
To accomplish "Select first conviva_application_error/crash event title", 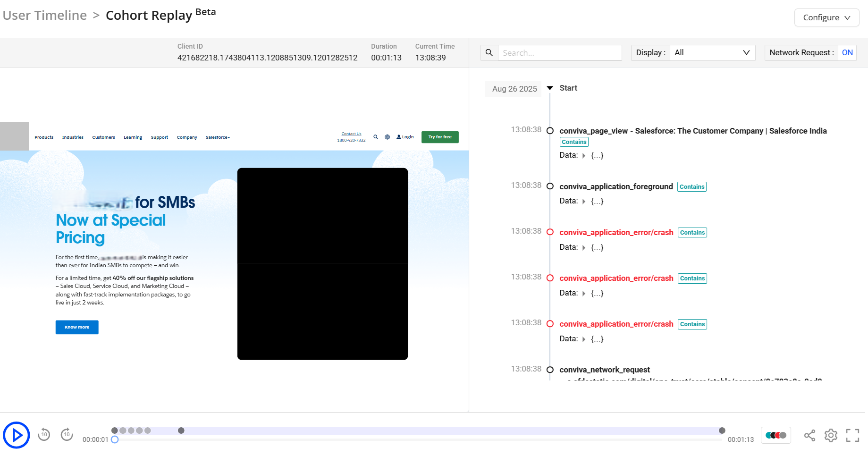I will click(616, 232).
